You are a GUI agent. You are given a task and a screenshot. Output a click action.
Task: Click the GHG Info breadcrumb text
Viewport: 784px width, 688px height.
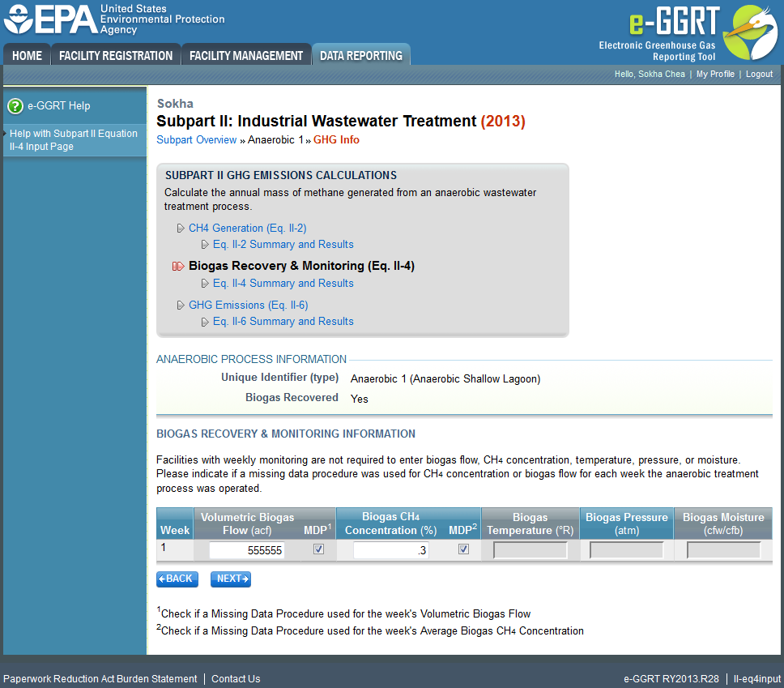(x=336, y=140)
